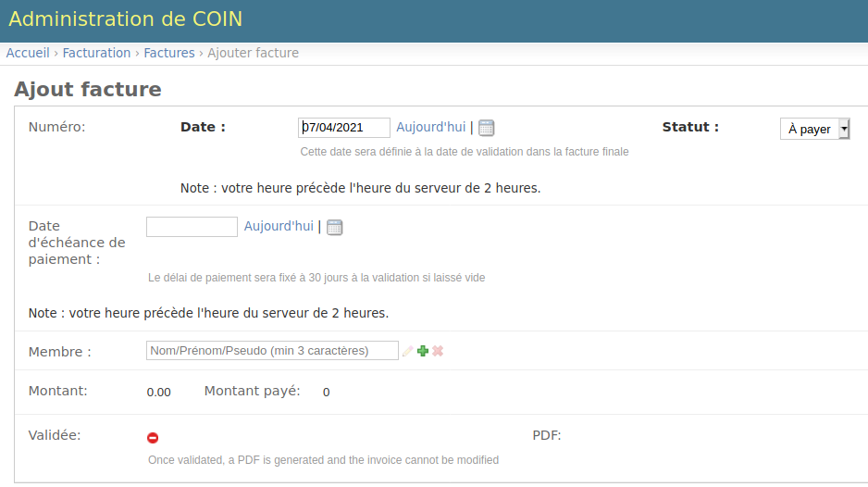The width and height of the screenshot is (868, 487).
Task: Focus the Membre search field
Action: point(272,351)
